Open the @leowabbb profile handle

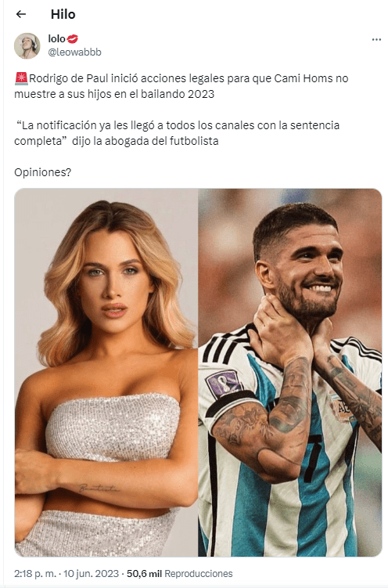75,52
